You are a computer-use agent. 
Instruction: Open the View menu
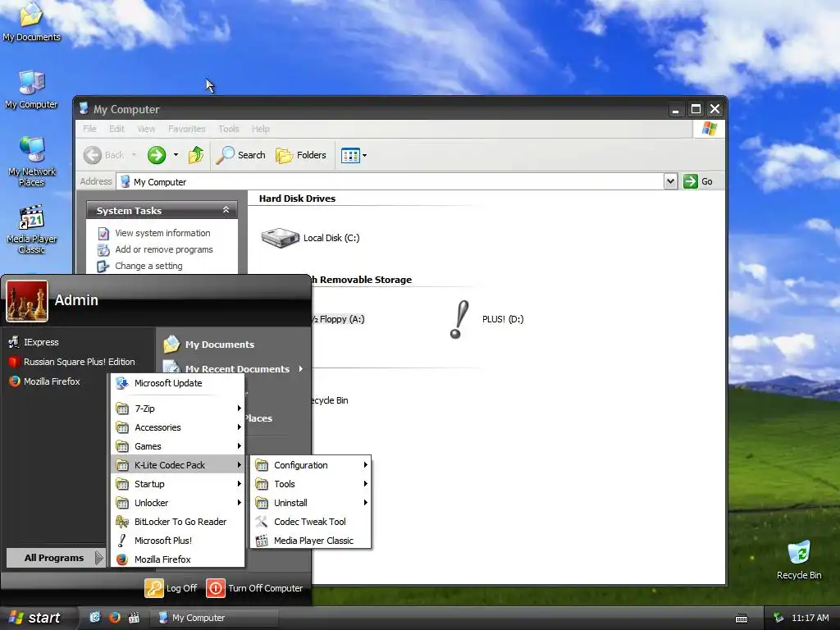pos(146,129)
